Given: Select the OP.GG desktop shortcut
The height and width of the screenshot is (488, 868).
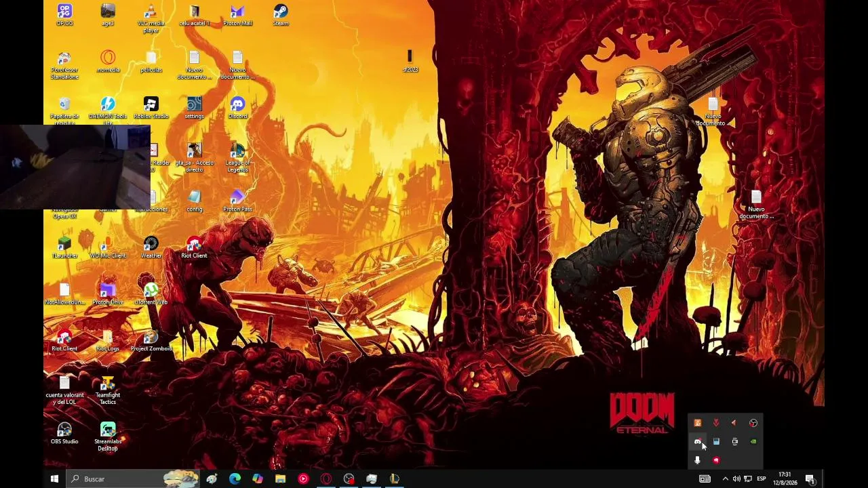Looking at the screenshot, I should tap(64, 15).
